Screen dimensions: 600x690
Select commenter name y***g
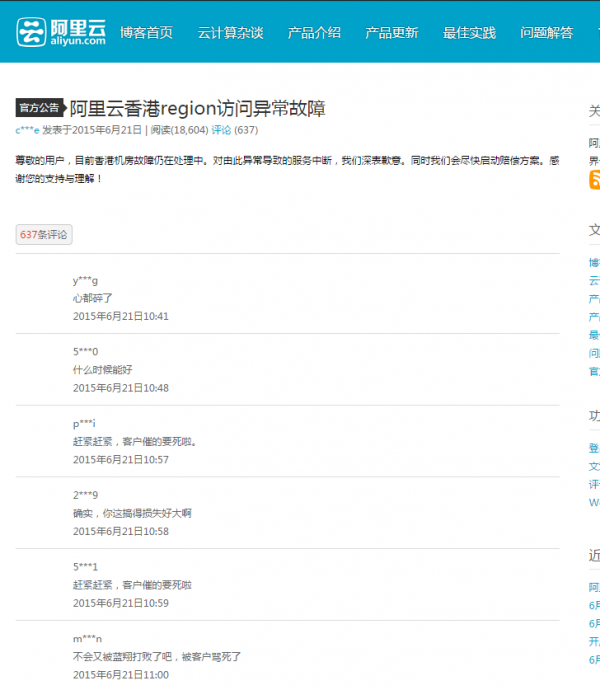[x=85, y=280]
